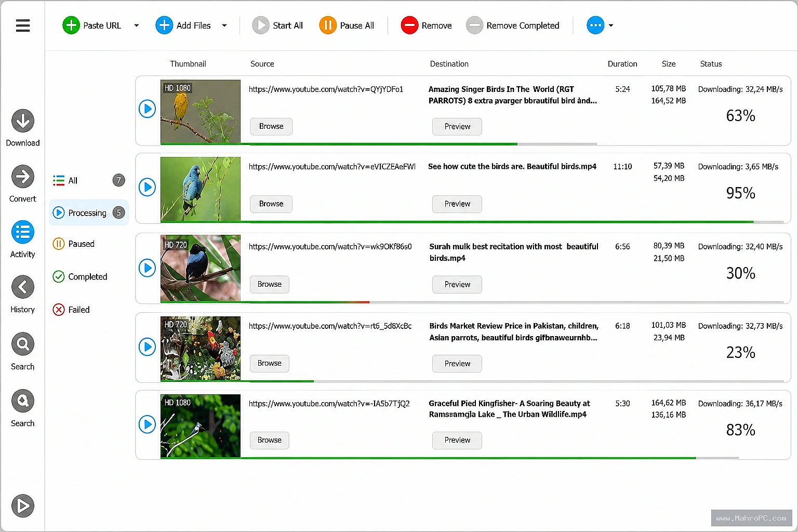
Task: Click play icon for Birds Market Review row
Action: point(148,347)
